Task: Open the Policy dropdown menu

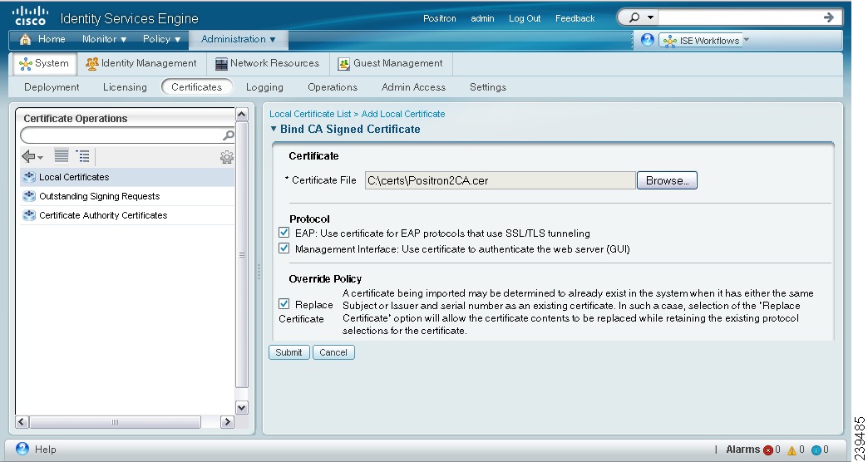Action: [x=161, y=39]
